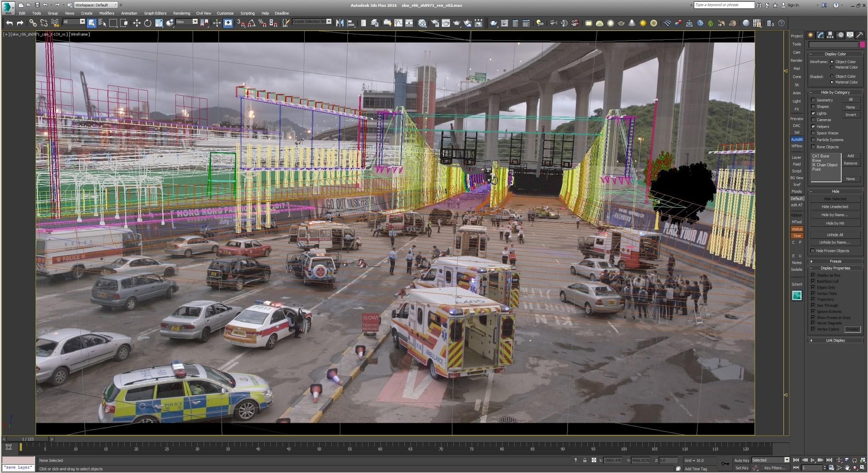Screen dimensions: 868x473
Task: Click the Select and Link chain icon
Action: coord(33,23)
